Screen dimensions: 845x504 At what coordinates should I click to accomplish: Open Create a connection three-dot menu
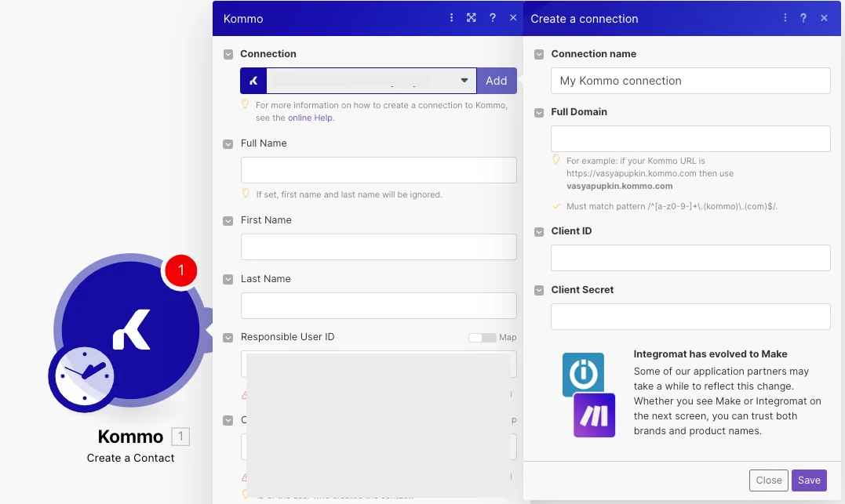pos(785,18)
